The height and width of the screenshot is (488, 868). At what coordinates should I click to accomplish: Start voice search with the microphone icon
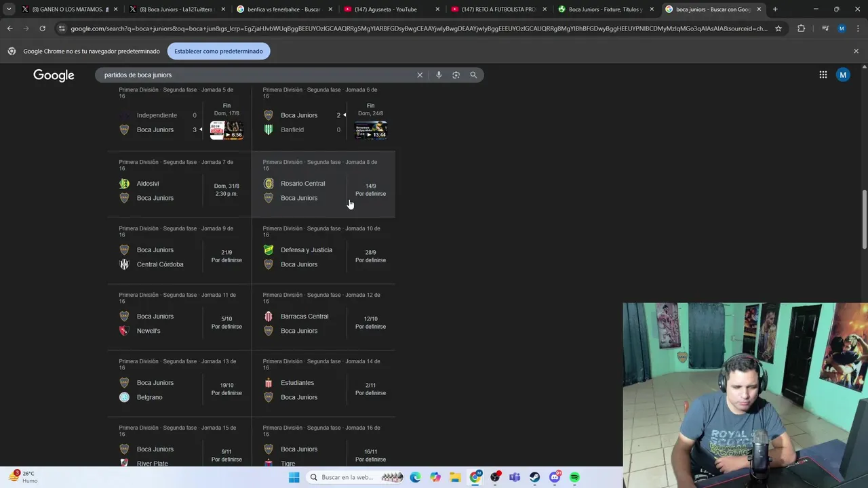[x=439, y=75]
